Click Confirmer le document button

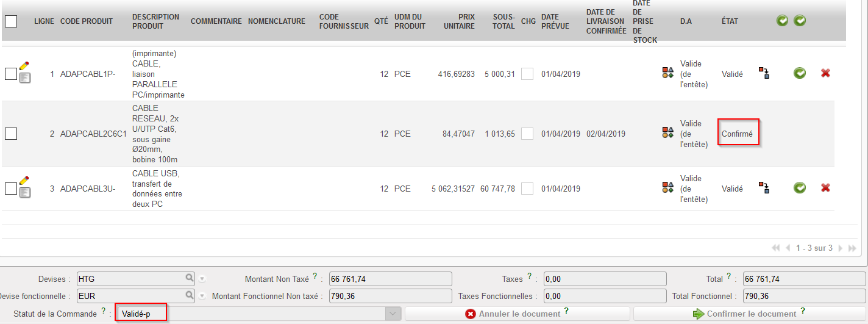[749, 314]
